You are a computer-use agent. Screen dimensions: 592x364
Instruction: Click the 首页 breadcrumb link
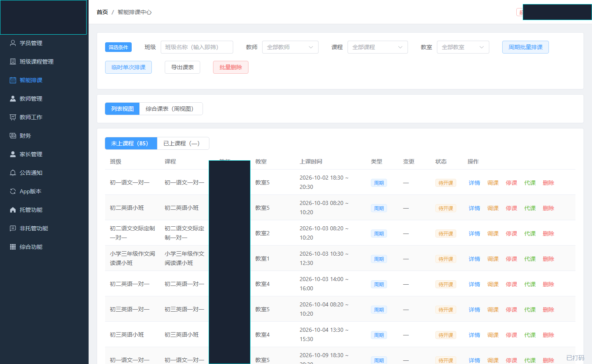click(102, 12)
